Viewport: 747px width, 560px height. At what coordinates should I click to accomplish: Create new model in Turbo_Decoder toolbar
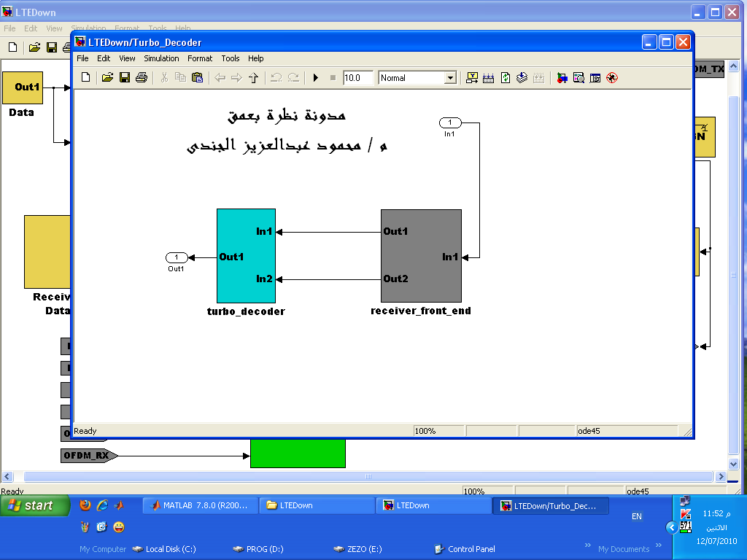point(86,77)
